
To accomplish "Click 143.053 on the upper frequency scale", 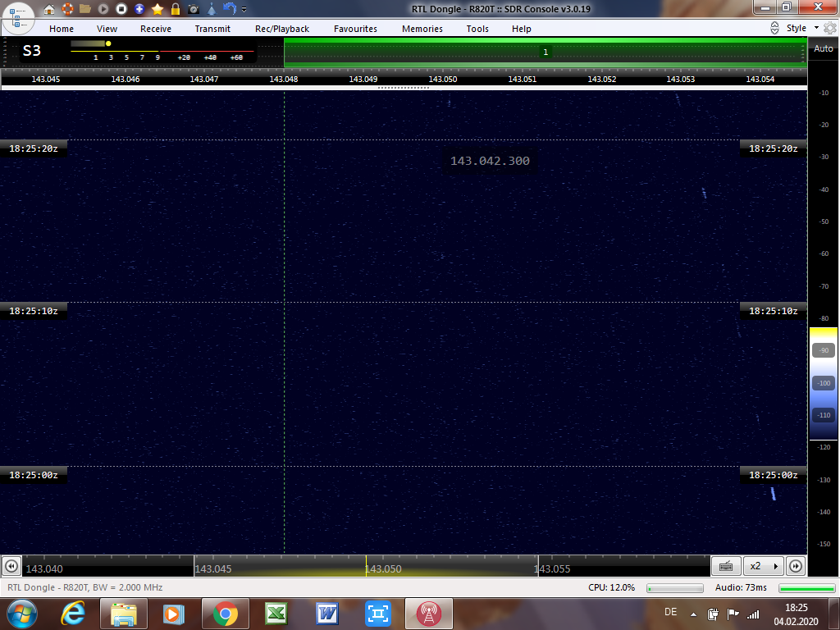I will pos(680,80).
